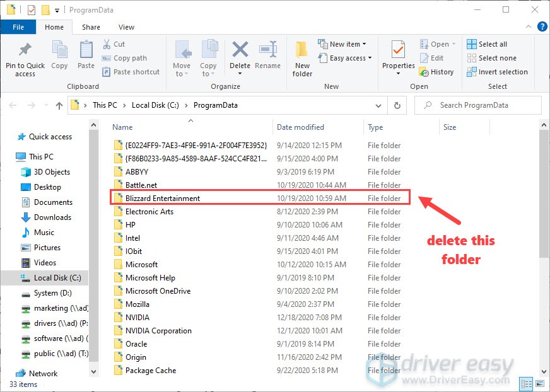This screenshot has width=550, height=392.
Task: Open the New item dropdown
Action: [343, 43]
